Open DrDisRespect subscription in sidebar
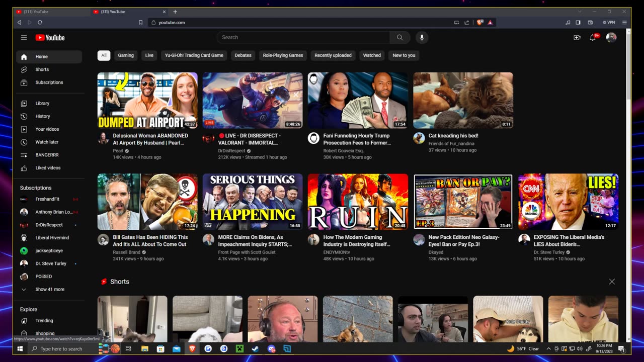Viewport: 644px width, 362px height. [x=49, y=225]
